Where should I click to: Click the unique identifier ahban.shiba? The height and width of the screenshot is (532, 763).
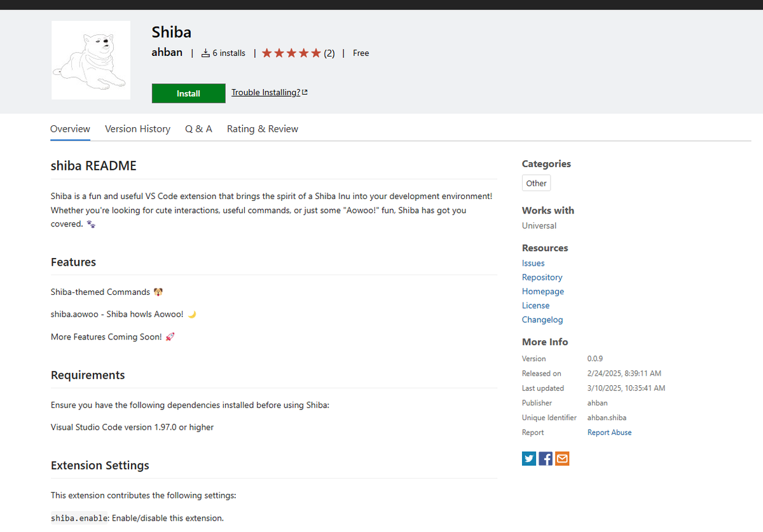click(x=607, y=418)
